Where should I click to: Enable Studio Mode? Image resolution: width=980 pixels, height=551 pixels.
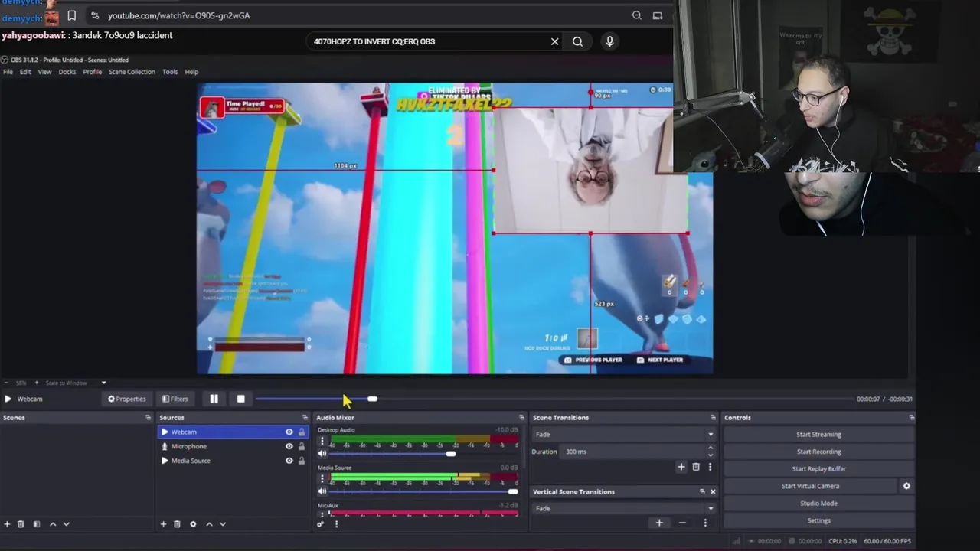pyautogui.click(x=818, y=504)
